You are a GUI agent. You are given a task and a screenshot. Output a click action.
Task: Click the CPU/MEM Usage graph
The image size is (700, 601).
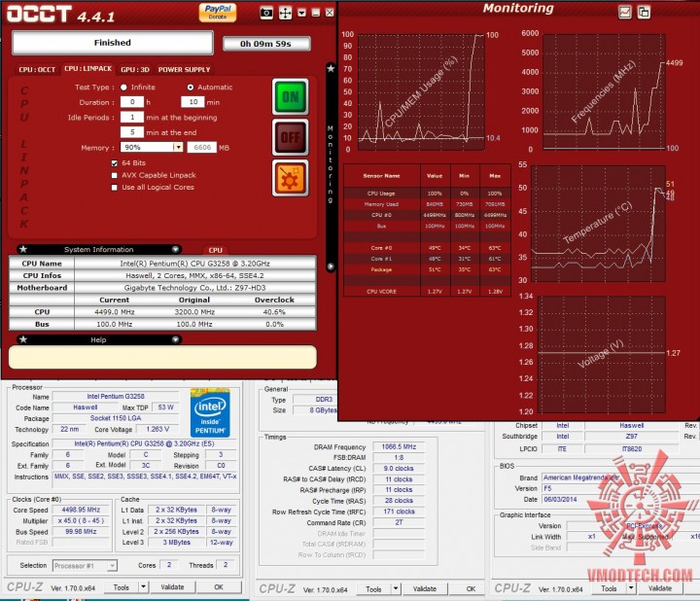click(421, 92)
